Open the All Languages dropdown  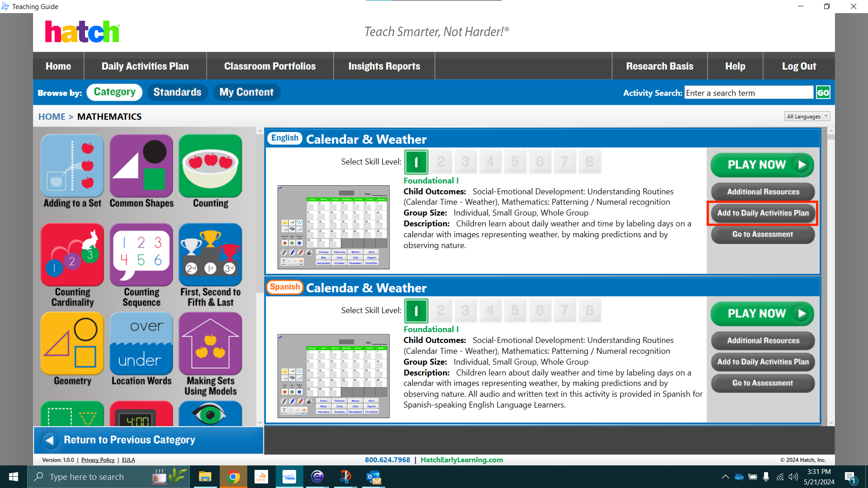[807, 117]
